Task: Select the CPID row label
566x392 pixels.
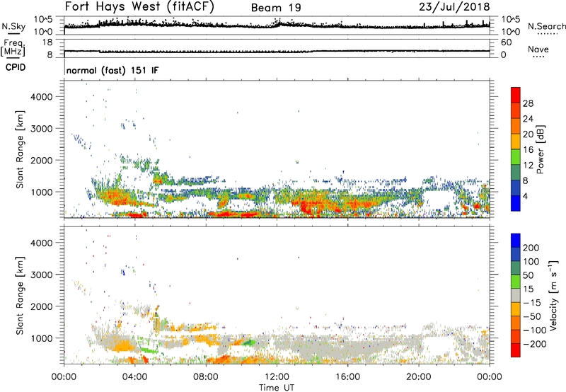Action: [x=16, y=67]
